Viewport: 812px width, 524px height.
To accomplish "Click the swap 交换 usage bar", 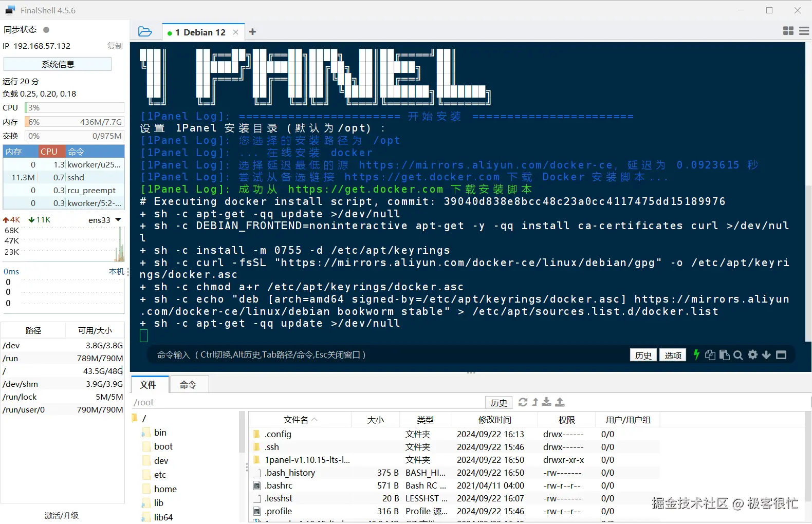I will pos(75,136).
